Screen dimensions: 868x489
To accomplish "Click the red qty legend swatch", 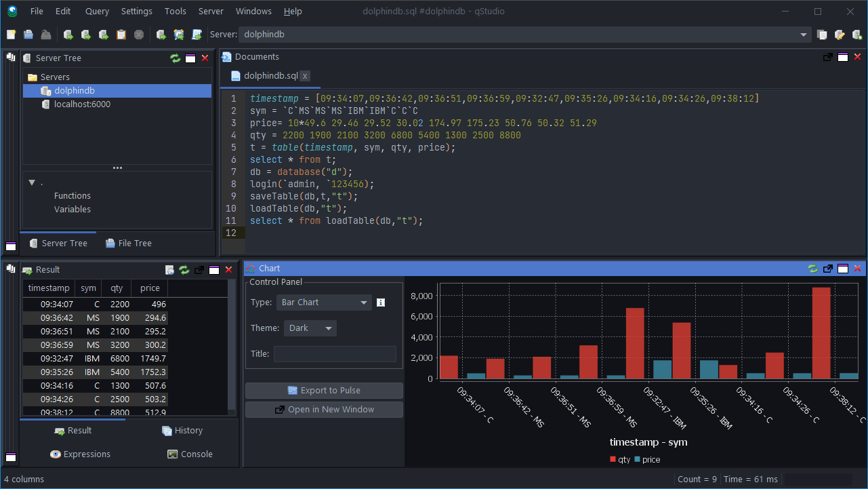I will coord(613,460).
